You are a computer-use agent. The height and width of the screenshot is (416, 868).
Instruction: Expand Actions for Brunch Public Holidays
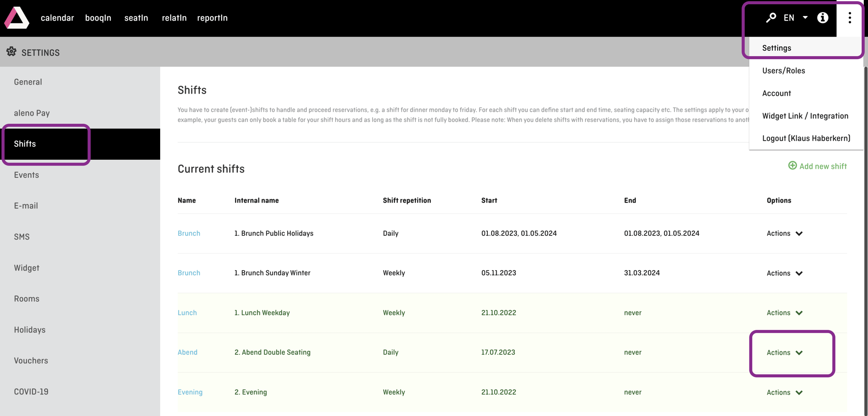pos(785,233)
